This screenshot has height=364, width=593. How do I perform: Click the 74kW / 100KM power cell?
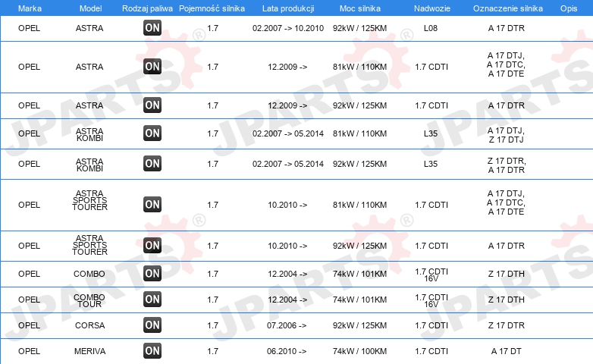click(359, 351)
